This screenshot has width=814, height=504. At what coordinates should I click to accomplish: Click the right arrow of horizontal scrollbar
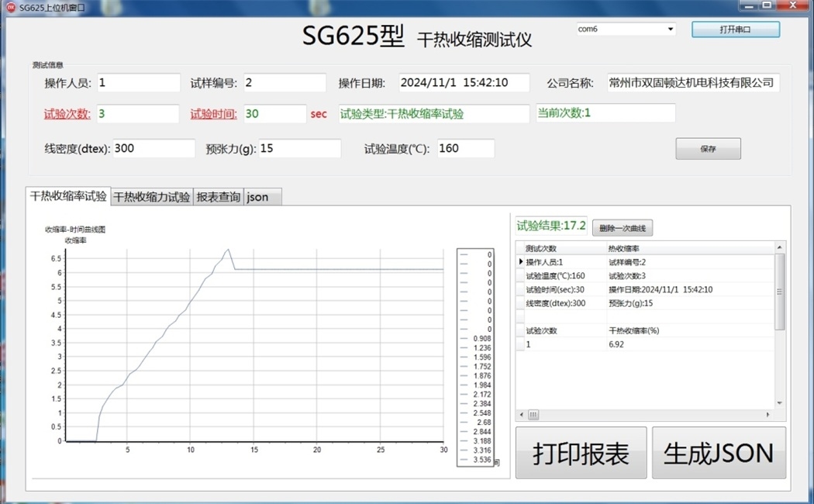pyautogui.click(x=768, y=415)
